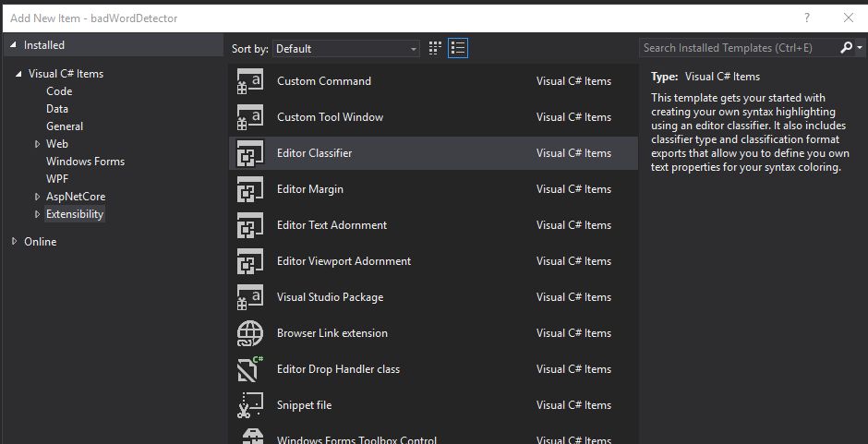Switch to medium icons list view

coord(458,48)
